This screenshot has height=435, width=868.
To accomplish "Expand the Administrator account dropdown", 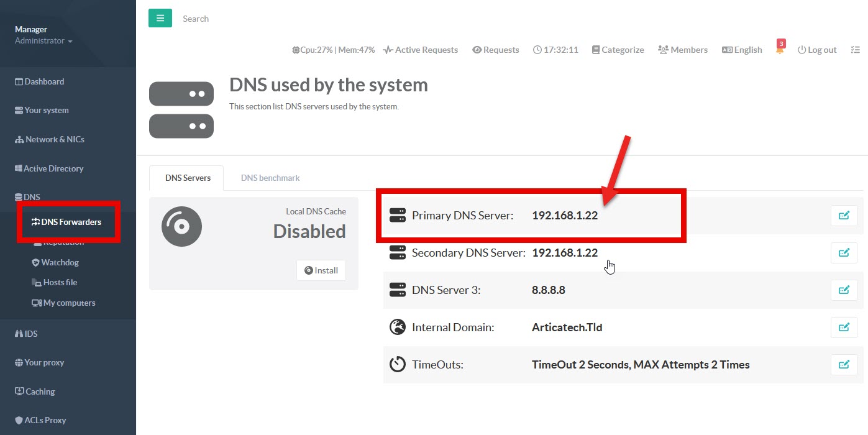I will [43, 41].
